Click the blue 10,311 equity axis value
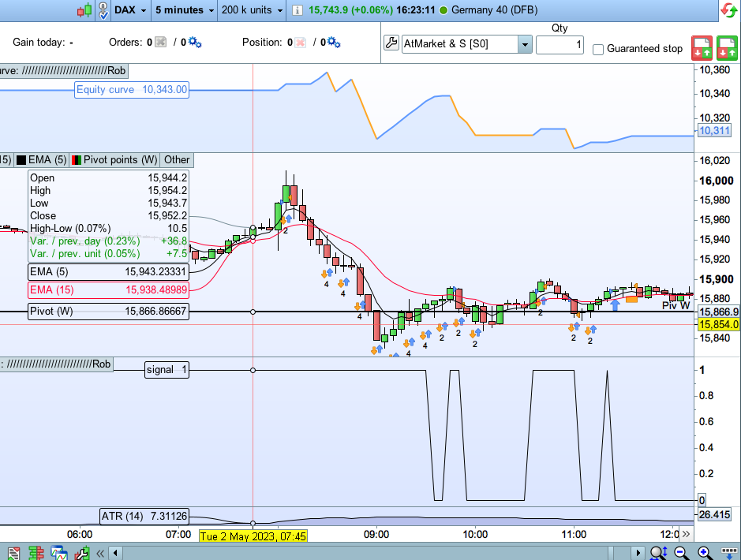This screenshot has height=560, width=741. 714,130
